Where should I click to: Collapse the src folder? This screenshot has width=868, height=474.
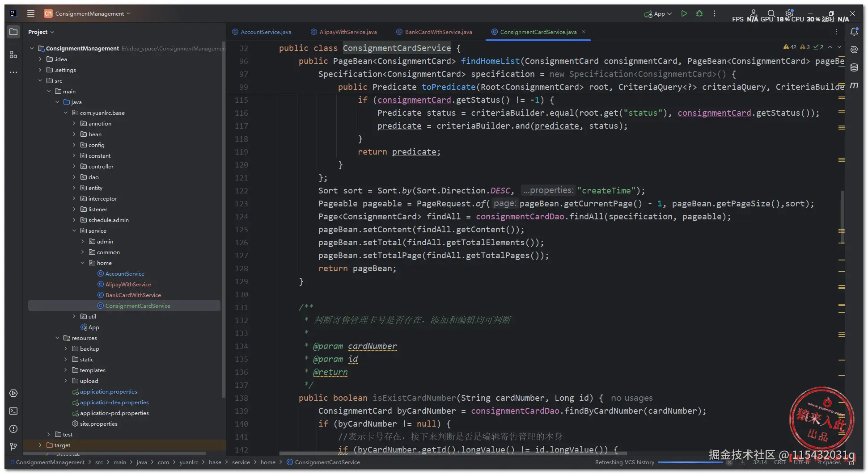point(40,80)
